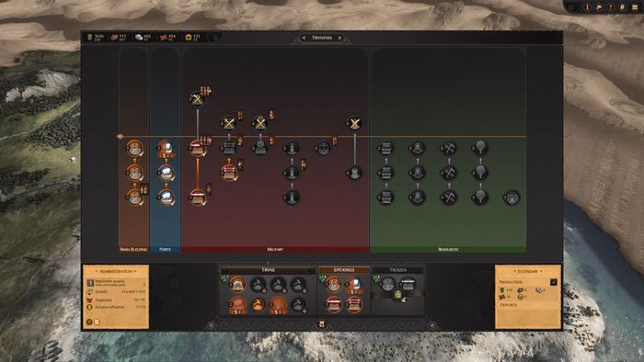Click the crossed-out building atop the Military tree

(197, 99)
